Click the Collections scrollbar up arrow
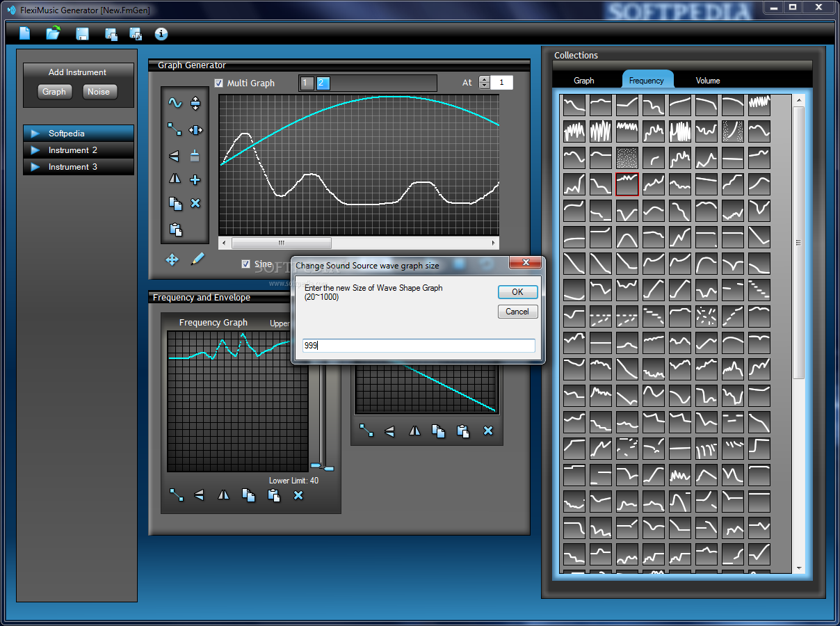This screenshot has height=626, width=840. [799, 101]
